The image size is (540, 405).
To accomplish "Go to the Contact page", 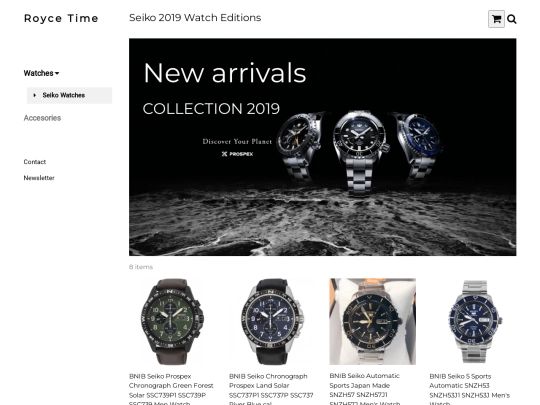I will [x=34, y=162].
